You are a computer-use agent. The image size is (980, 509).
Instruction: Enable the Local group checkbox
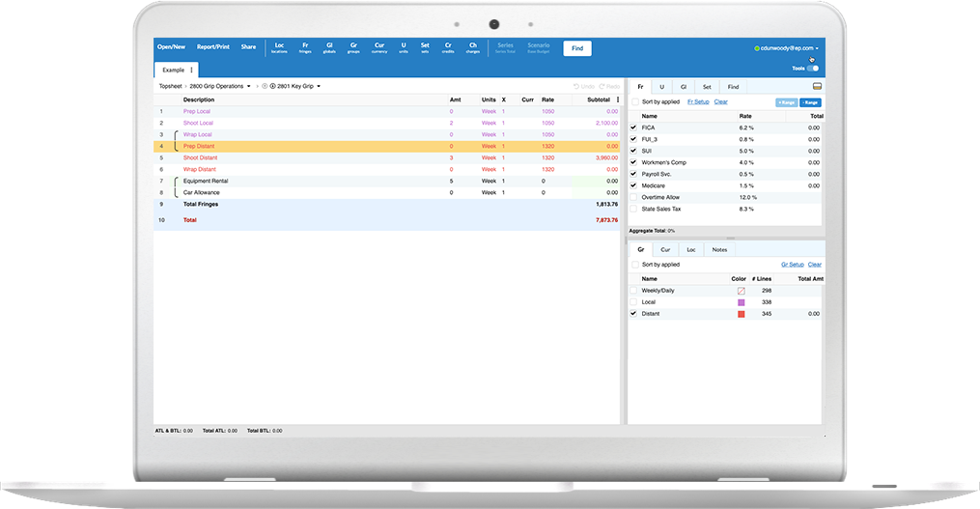tap(633, 302)
